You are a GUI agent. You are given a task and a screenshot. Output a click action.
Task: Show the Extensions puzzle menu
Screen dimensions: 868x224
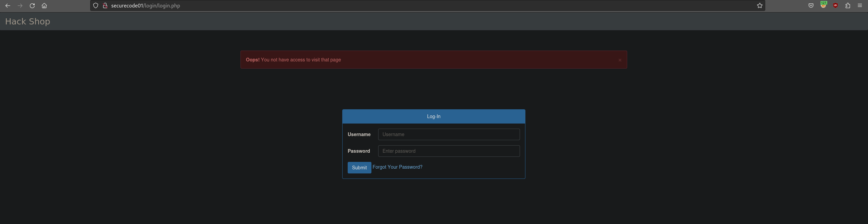pyautogui.click(x=848, y=6)
